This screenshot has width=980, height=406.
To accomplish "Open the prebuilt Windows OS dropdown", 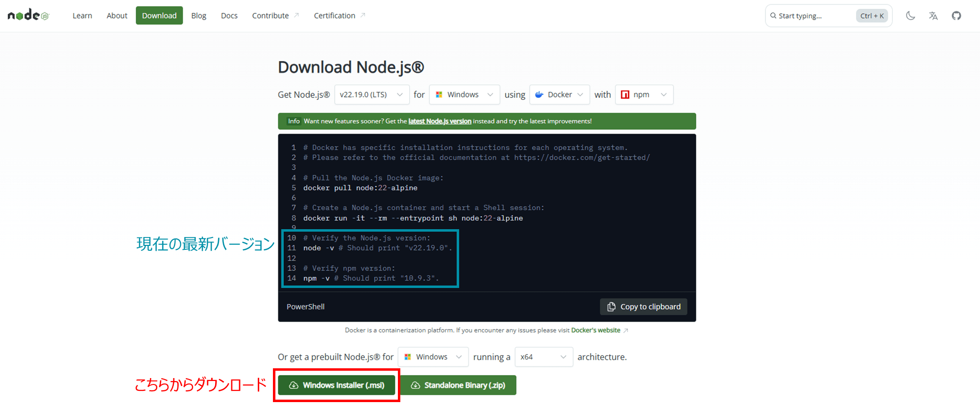I will point(433,357).
